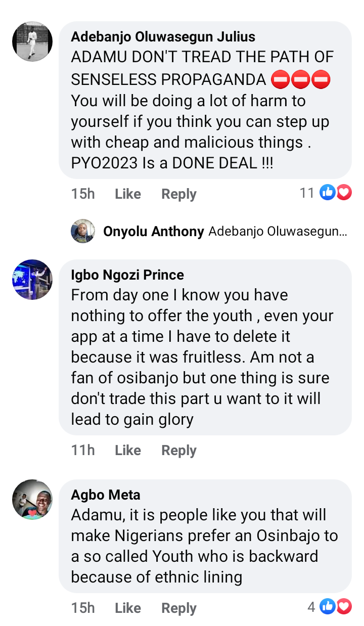Screen dimensions: 364x626
Task: Open Igbo Ngozi Prince name link
Action: tap(127, 275)
